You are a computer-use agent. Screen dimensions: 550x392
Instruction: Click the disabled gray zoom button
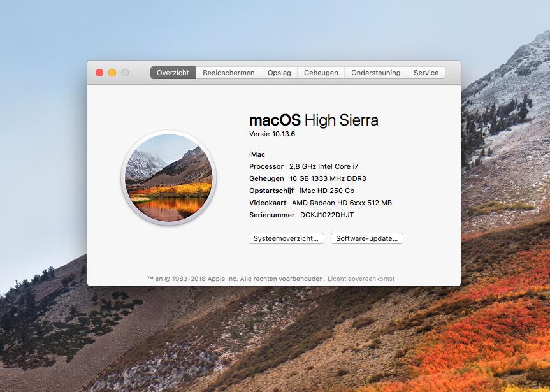pos(125,73)
